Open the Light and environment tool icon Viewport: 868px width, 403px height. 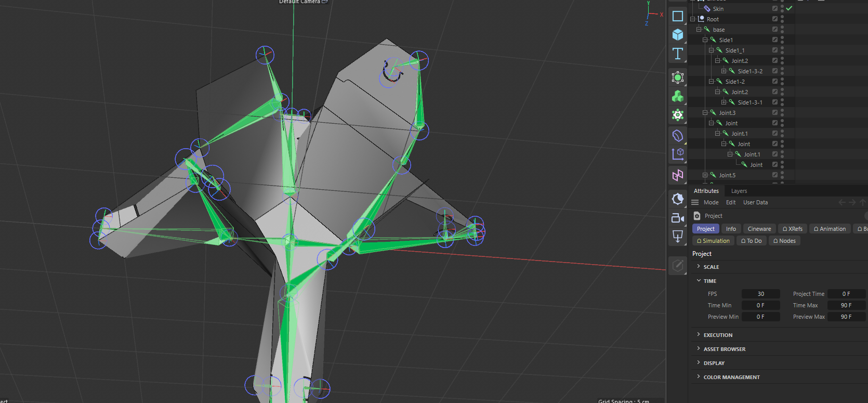[678, 199]
